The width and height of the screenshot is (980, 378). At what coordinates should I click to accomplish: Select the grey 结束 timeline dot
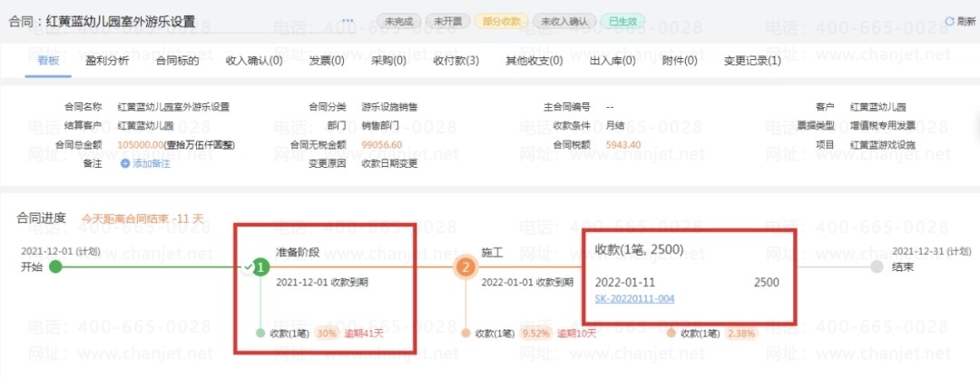click(x=877, y=267)
